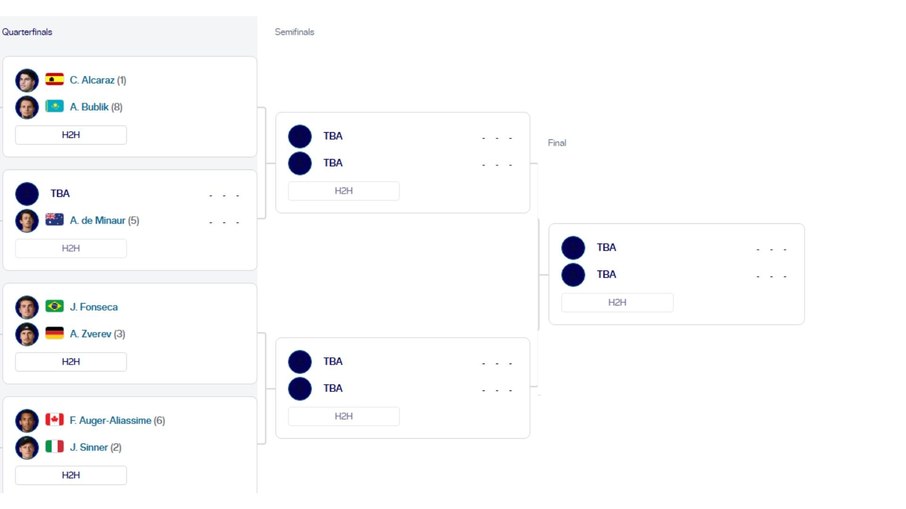Image resolution: width=906 pixels, height=509 pixels.
Task: Open the A. de Minaur player profile
Action: pos(97,220)
